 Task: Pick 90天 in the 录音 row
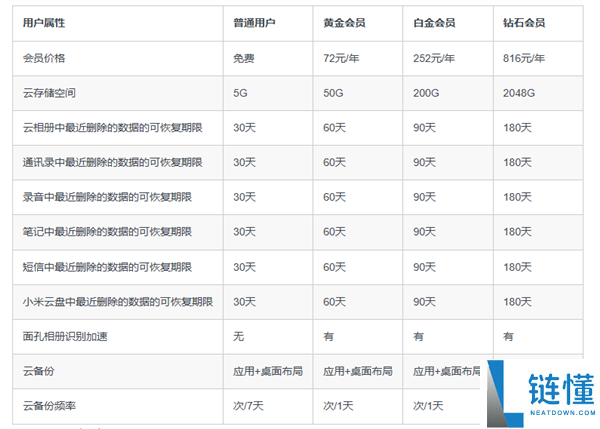click(424, 197)
